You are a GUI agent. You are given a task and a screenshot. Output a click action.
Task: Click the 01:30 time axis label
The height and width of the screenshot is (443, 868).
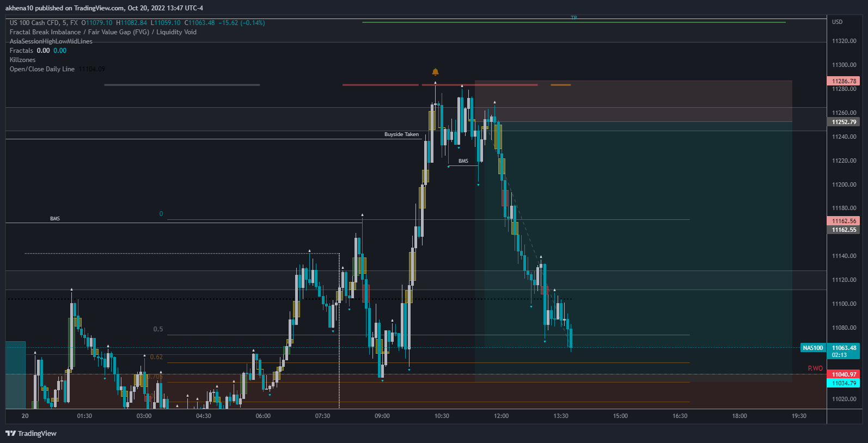(x=84, y=416)
